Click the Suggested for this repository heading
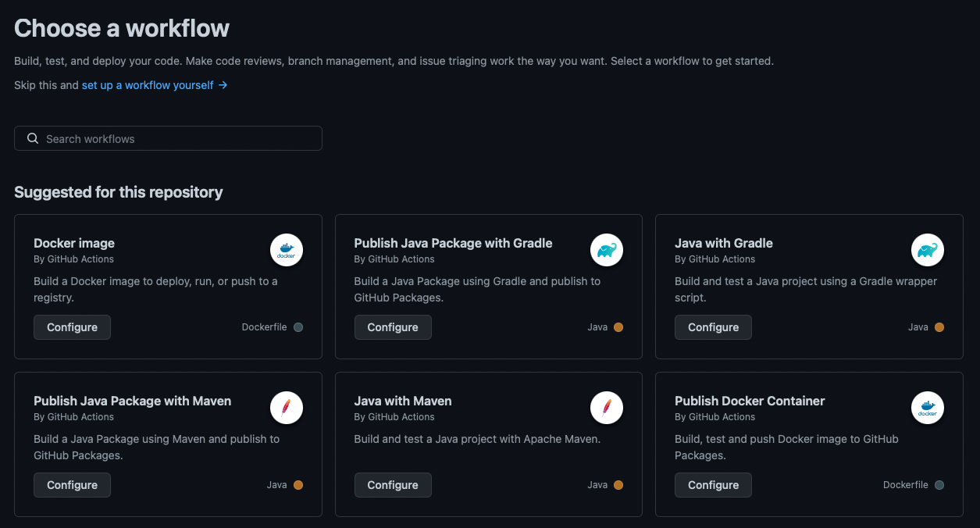 119,192
